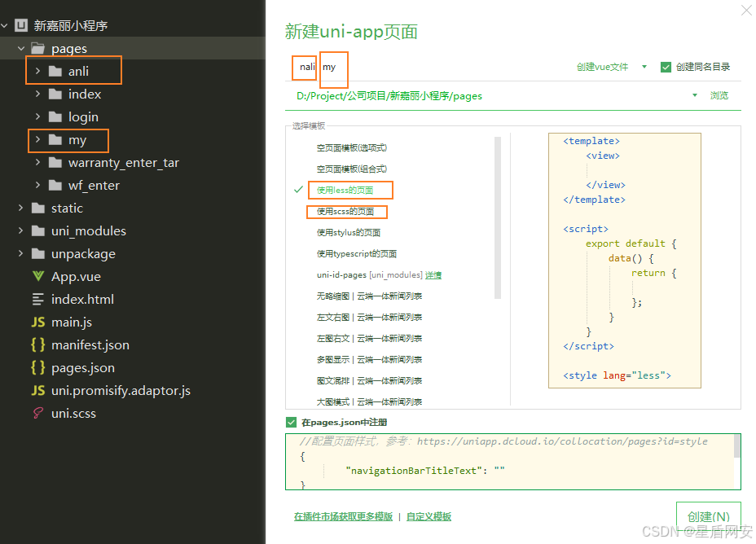Expand the index folder chevron
The image size is (756, 544).
(37, 94)
